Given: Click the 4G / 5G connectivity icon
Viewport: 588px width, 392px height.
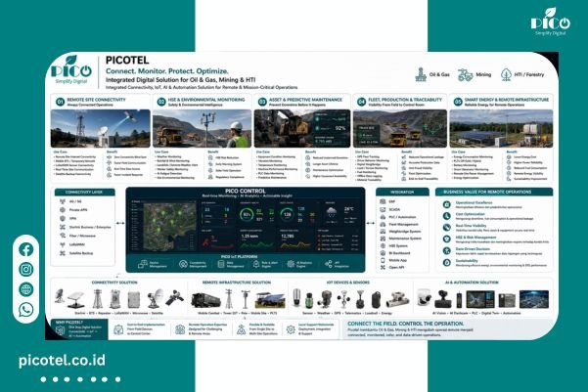Looking at the screenshot, I should 63,201.
